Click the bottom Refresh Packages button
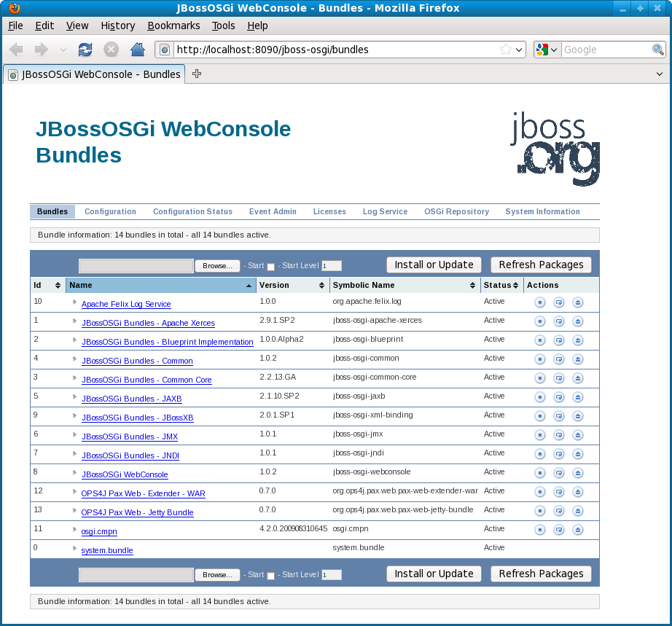Image resolution: width=672 pixels, height=626 pixels. click(541, 574)
